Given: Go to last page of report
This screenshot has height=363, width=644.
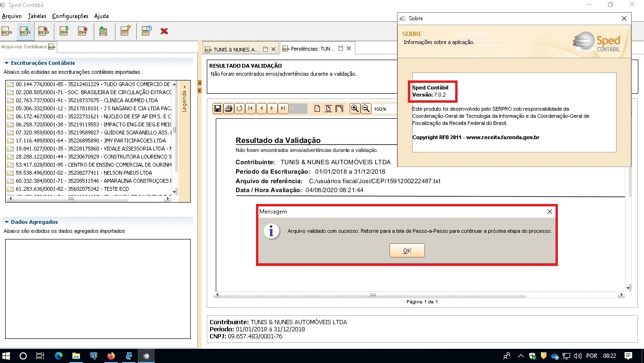Looking at the screenshot, I should click(x=283, y=109).
